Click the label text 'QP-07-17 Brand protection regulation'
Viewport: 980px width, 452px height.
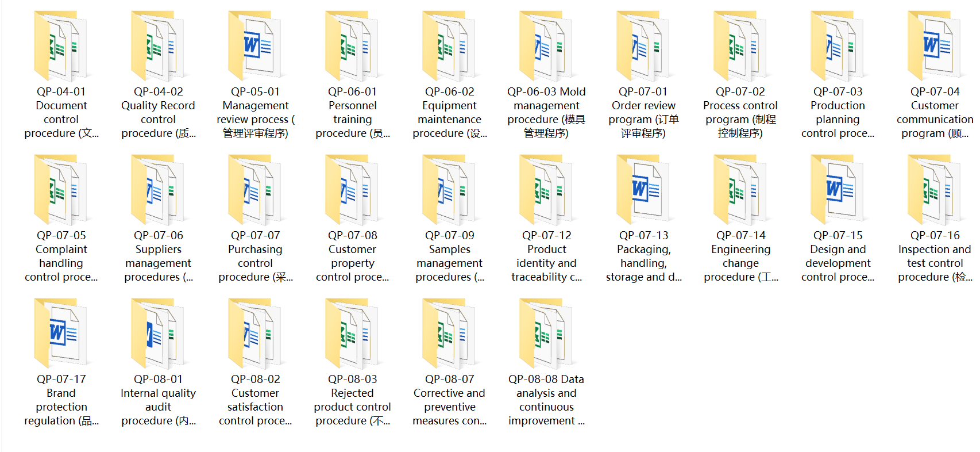[x=61, y=400]
